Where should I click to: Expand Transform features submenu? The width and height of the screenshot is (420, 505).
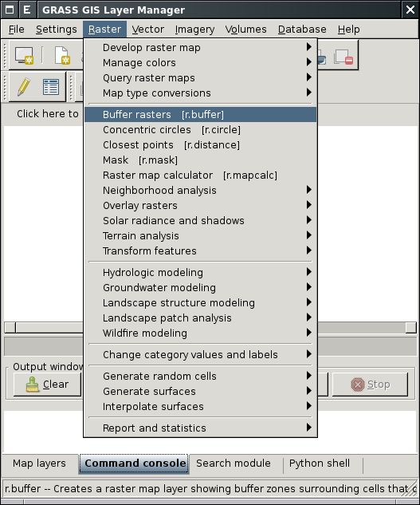pos(200,251)
